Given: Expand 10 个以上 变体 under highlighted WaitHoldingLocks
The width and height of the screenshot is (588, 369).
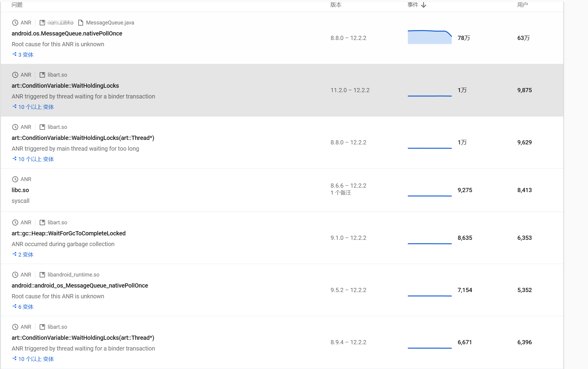Looking at the screenshot, I should tap(36, 107).
